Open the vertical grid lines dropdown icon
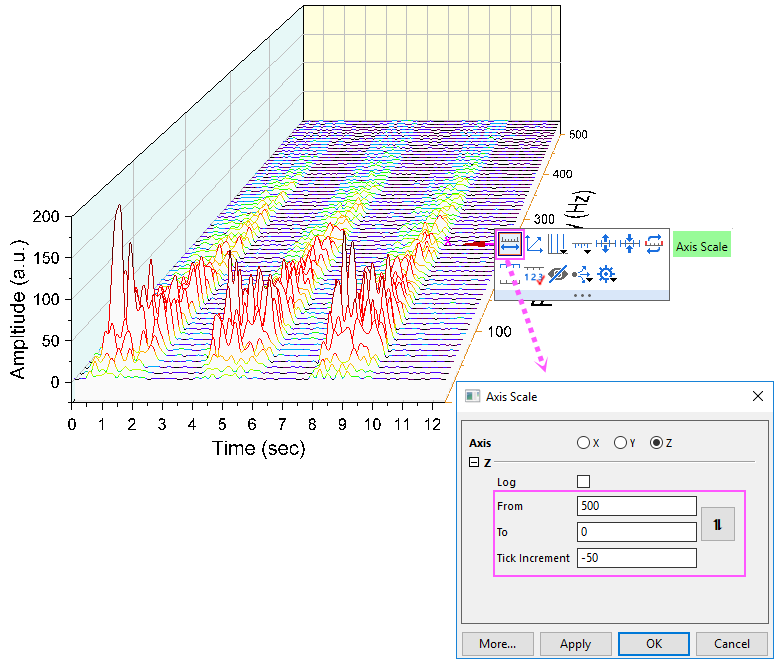 558,244
